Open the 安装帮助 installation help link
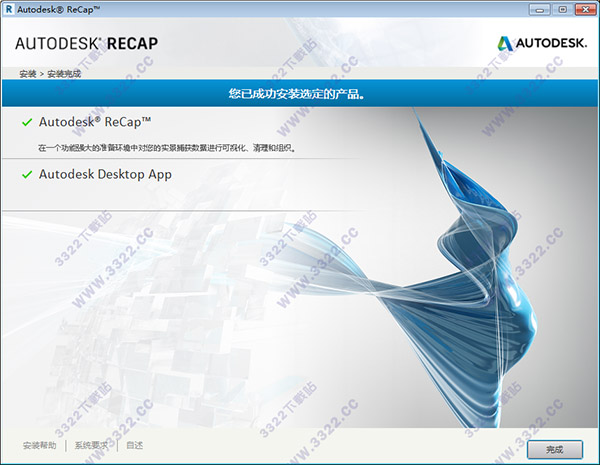 point(39,445)
